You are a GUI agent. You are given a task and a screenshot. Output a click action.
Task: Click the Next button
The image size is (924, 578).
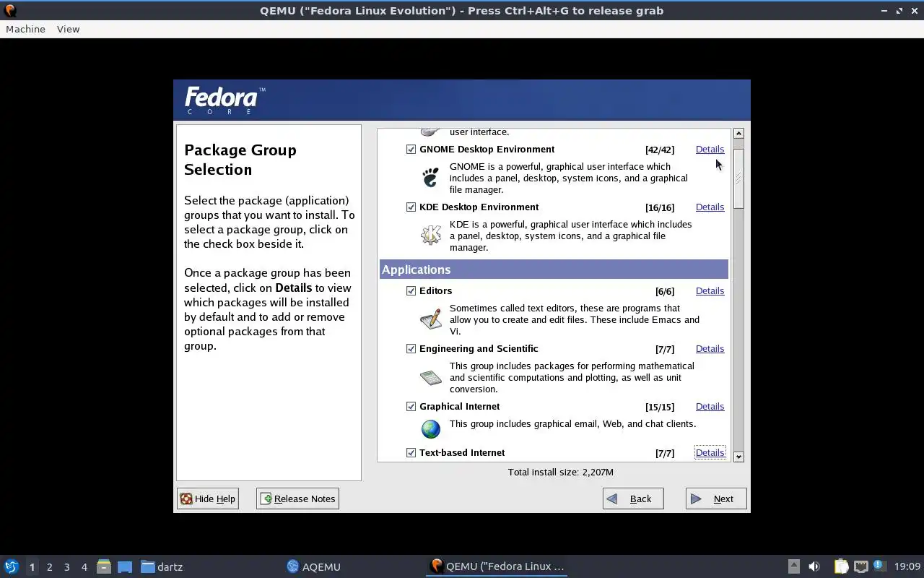(716, 499)
